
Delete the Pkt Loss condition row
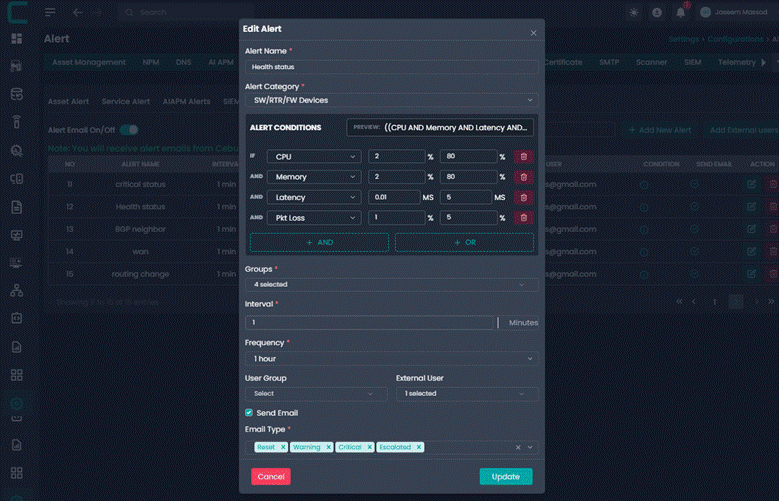point(524,218)
